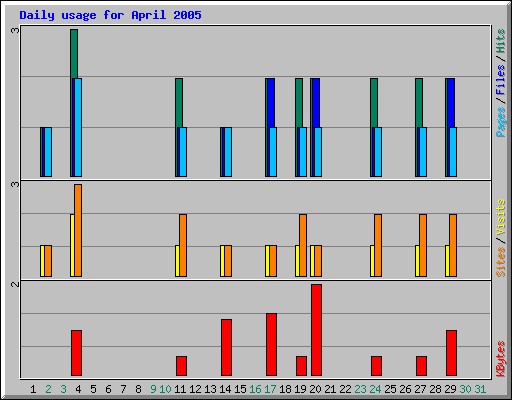Click the orange Sites bar for day 4
Image resolution: width=512 pixels, height=400 pixels.
click(78, 230)
